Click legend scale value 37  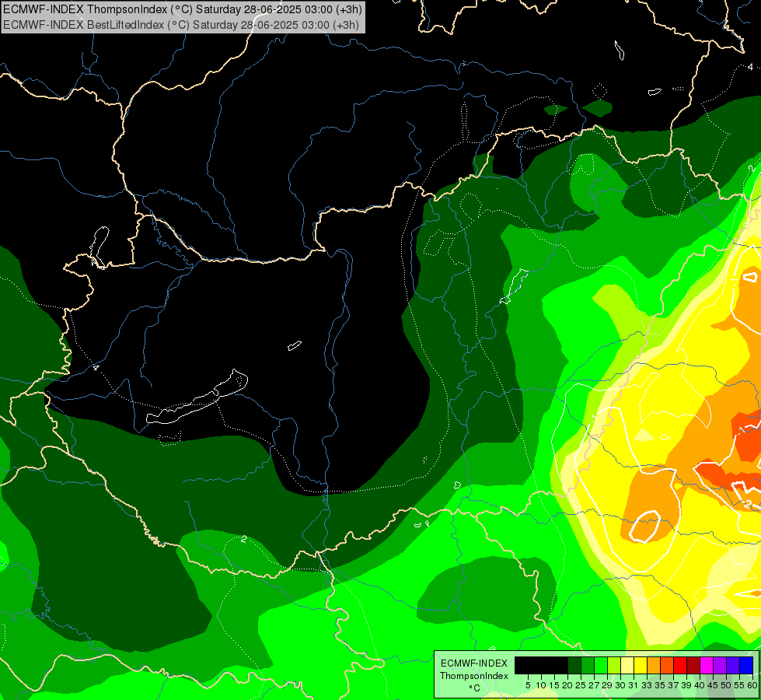[674, 685]
